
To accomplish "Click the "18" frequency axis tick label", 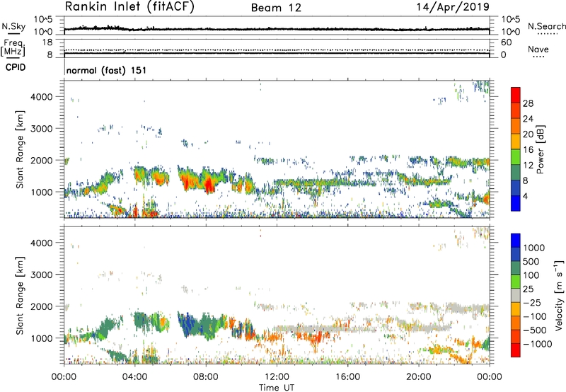I will click(x=47, y=42).
